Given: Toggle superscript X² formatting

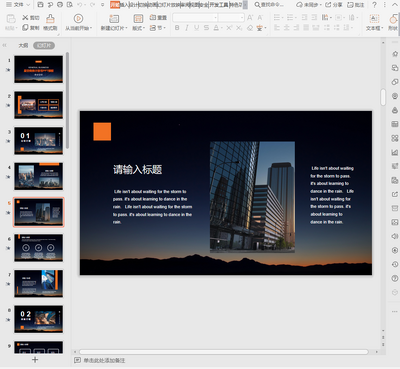Looking at the screenshot, I should point(229,28).
